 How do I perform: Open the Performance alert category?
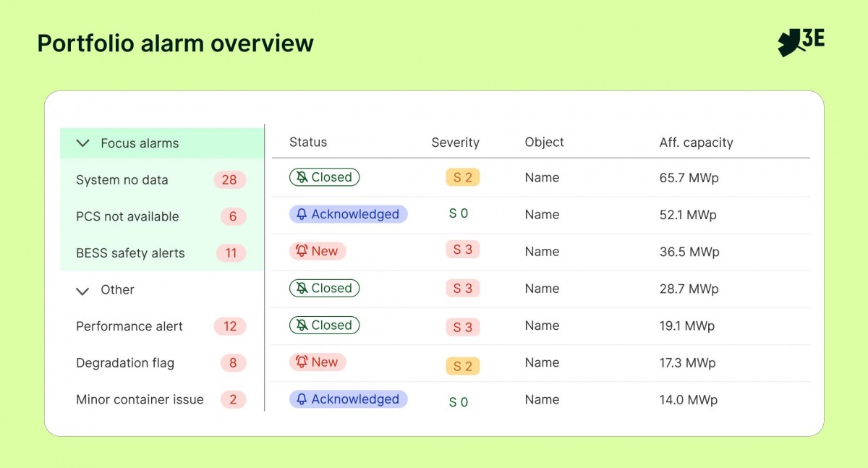[162, 326]
